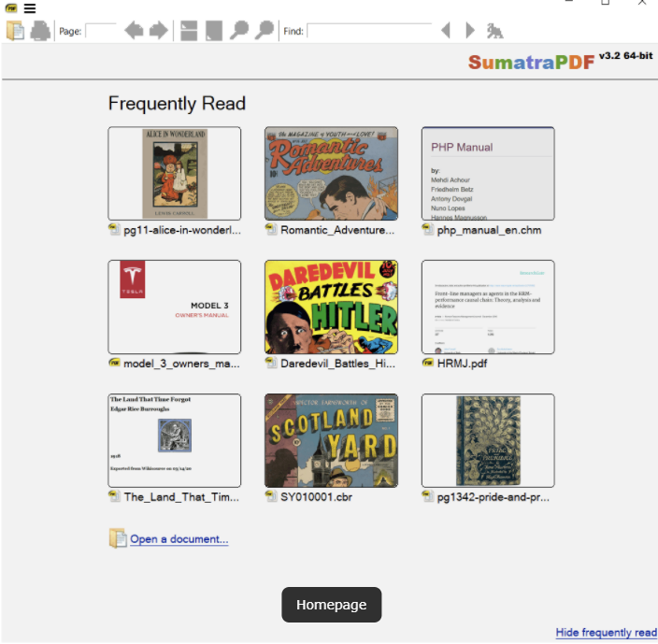Open Tesla Model 3 manual thumbnail
The image size is (658, 644).
175,307
